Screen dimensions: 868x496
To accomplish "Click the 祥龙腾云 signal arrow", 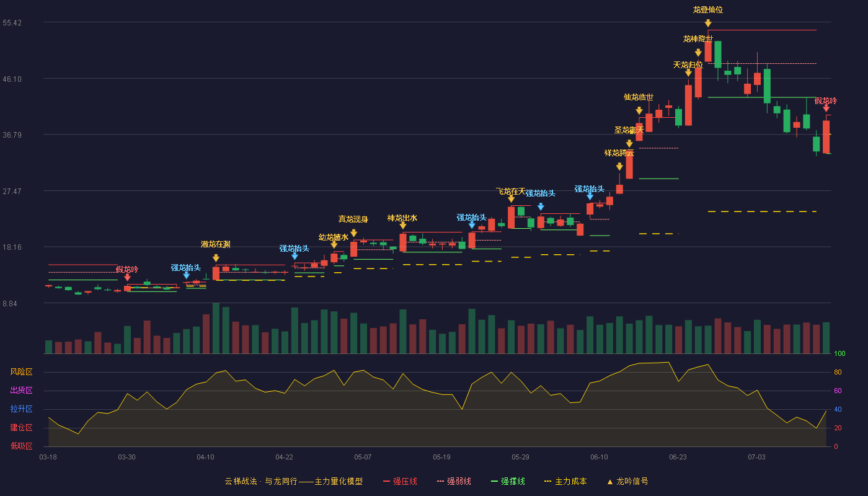I will [619, 167].
